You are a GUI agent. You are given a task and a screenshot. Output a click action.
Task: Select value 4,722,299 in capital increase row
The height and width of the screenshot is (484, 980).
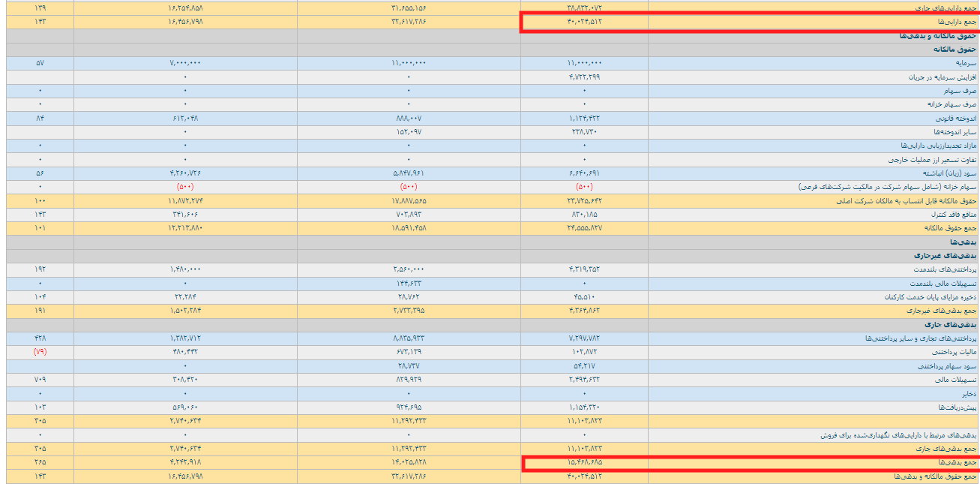point(584,77)
